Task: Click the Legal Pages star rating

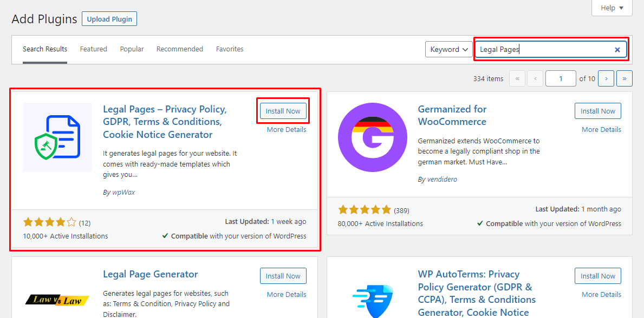Action: 50,223
